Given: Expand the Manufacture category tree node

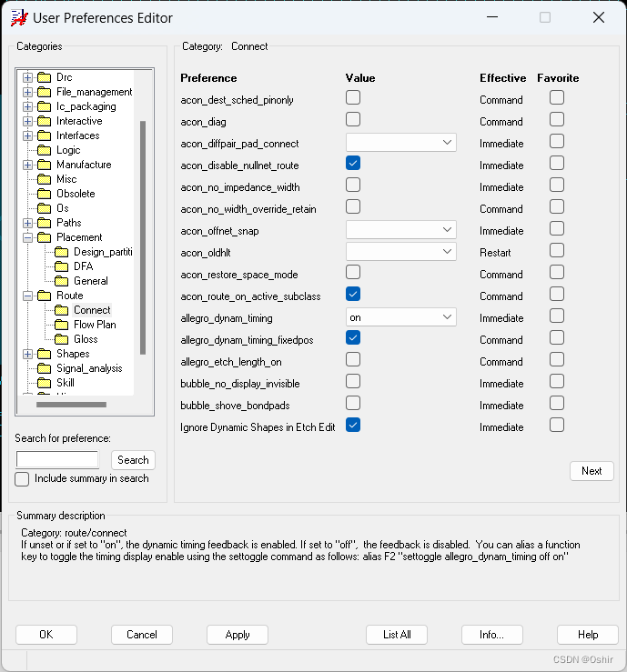Looking at the screenshot, I should [28, 165].
